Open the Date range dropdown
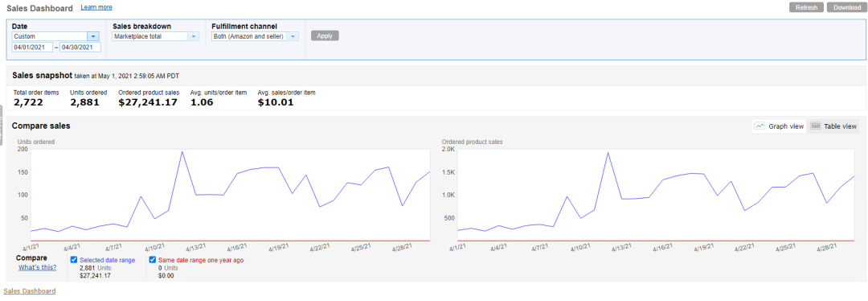This screenshot has width=868, height=301. pyautogui.click(x=55, y=36)
